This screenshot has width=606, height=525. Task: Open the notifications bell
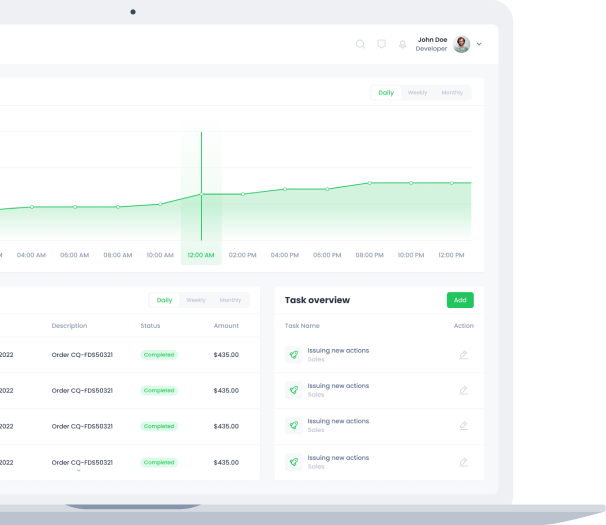(x=402, y=44)
